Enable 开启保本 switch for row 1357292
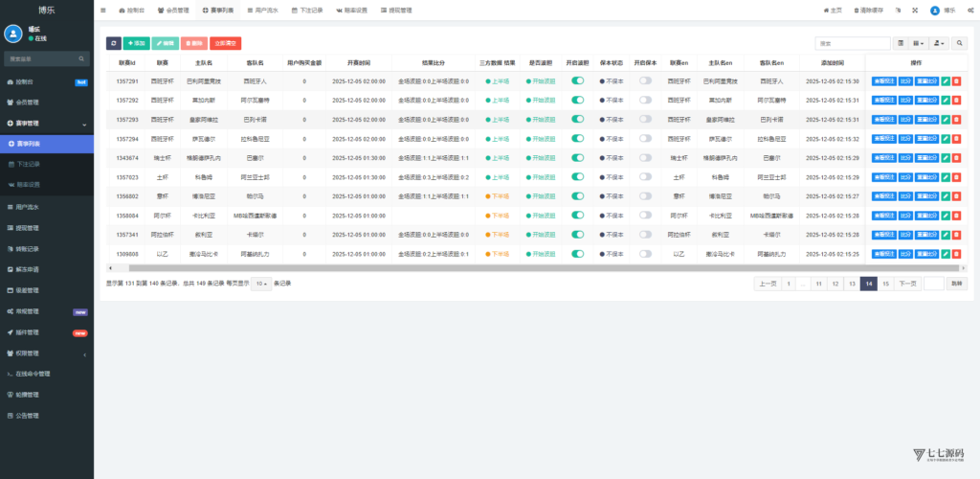Screen dimensions: 980x479 click(x=645, y=100)
